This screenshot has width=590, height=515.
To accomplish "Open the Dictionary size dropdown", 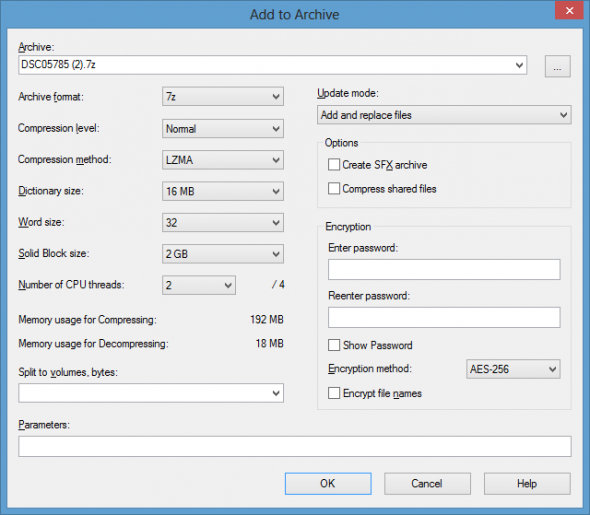I will click(x=223, y=191).
